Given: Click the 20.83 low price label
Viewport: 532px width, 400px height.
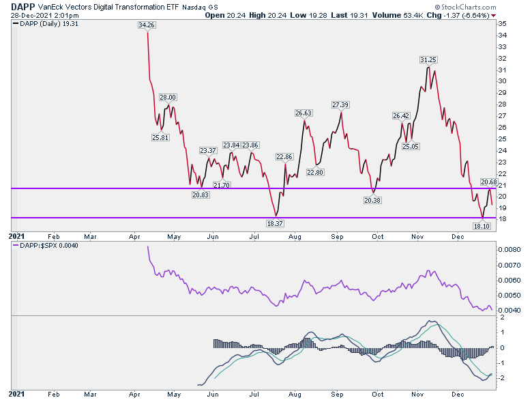Looking at the screenshot, I should pyautogui.click(x=201, y=195).
